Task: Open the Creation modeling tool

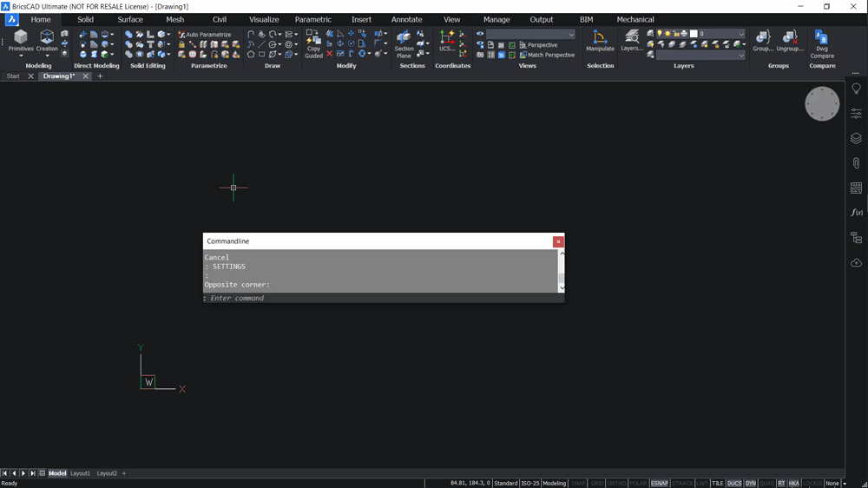Action: (x=47, y=41)
